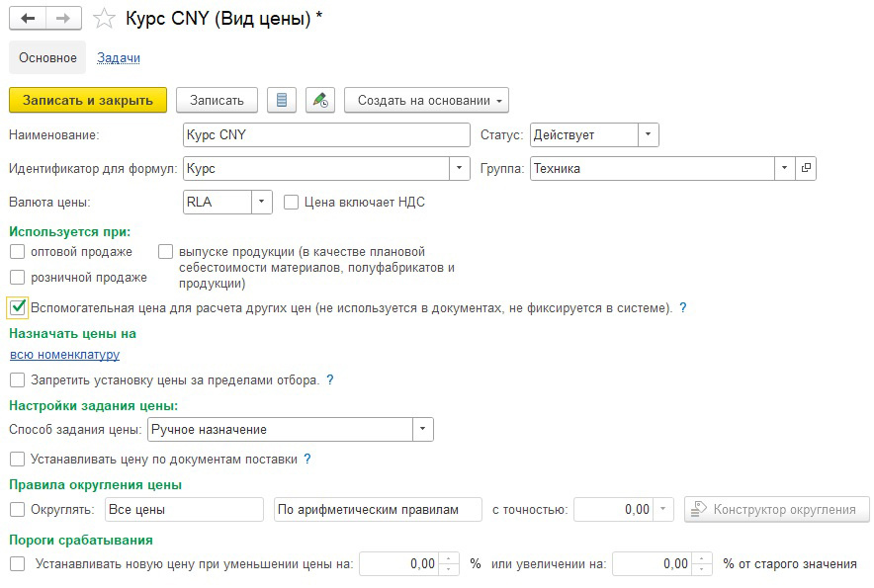Open the Идентификатор для формул dropdown arrow

pyautogui.click(x=460, y=168)
